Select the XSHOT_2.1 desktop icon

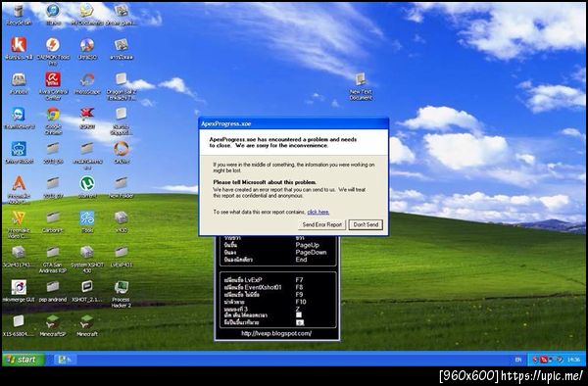(x=86, y=290)
